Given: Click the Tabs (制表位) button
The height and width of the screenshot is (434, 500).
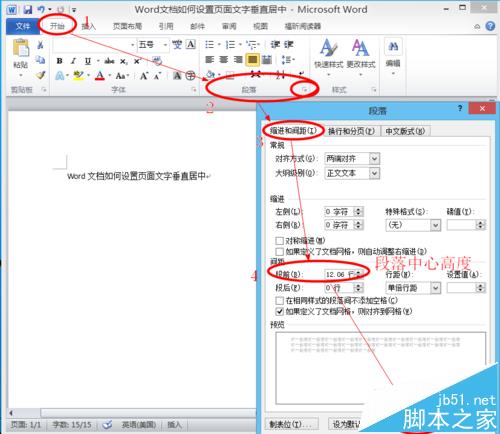Looking at the screenshot, I should [291, 424].
